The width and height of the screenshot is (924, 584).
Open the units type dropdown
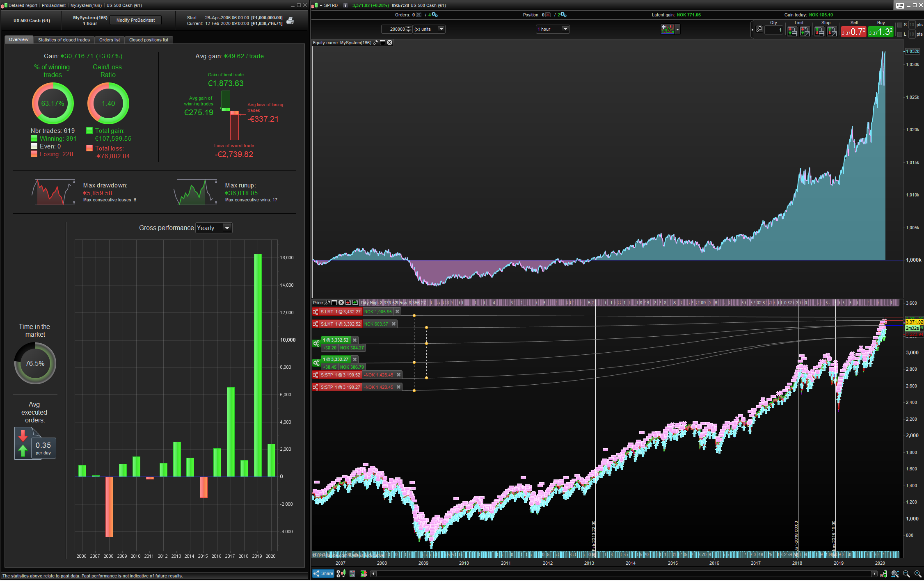coord(441,29)
